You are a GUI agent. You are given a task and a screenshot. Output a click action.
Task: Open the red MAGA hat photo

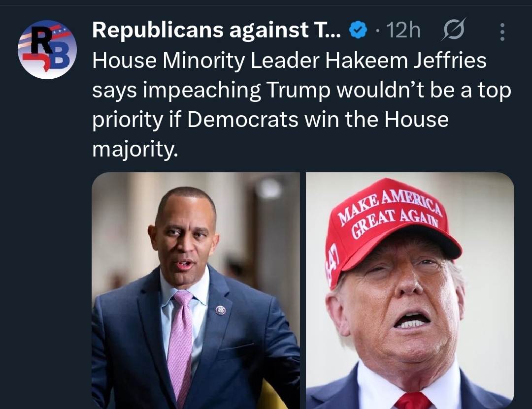[x=410, y=291]
